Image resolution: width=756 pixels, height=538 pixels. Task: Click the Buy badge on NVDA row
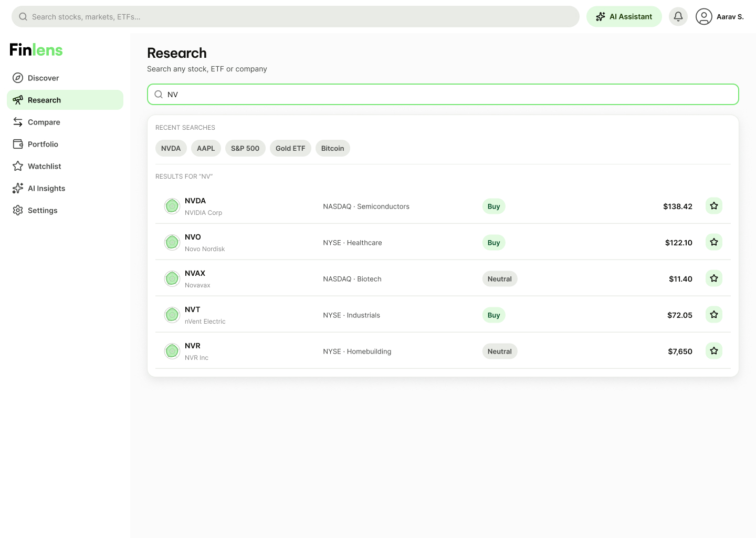pos(494,206)
